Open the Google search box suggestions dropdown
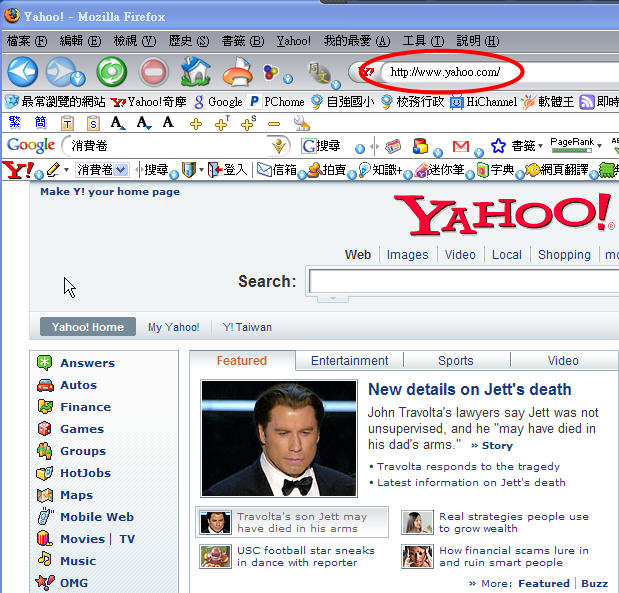The width and height of the screenshot is (619, 593). (x=279, y=146)
